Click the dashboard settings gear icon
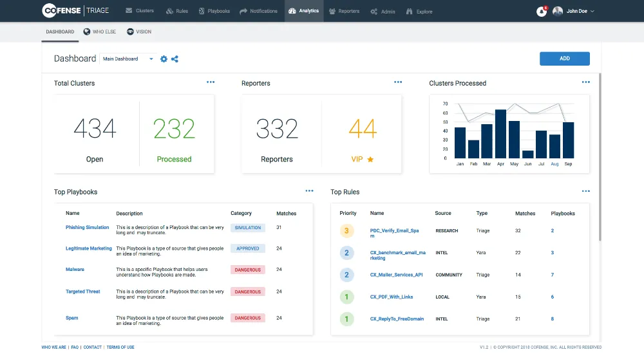Viewport: 644px width, 361px height. tap(164, 59)
